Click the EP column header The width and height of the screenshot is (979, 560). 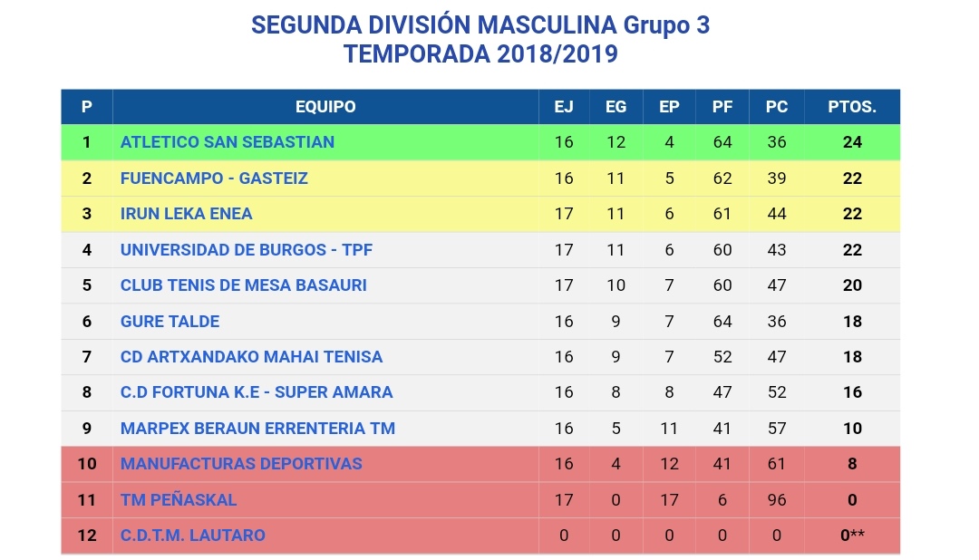(669, 107)
